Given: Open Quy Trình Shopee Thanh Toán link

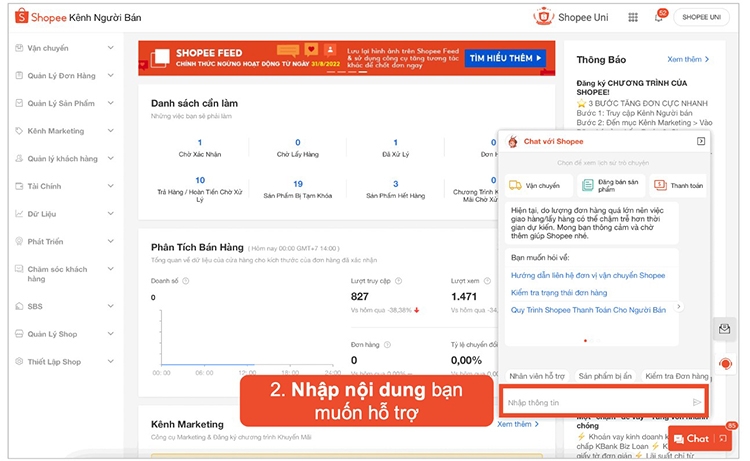Looking at the screenshot, I should point(588,310).
